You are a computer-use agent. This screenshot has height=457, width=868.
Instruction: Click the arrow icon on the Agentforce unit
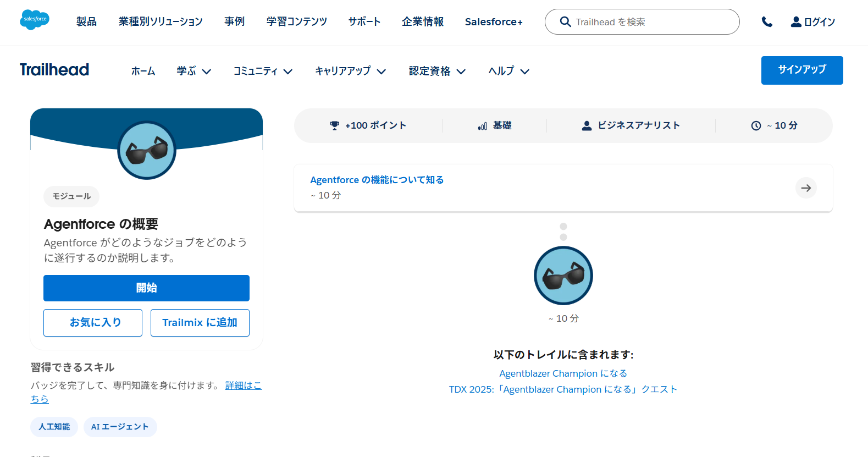pos(806,188)
